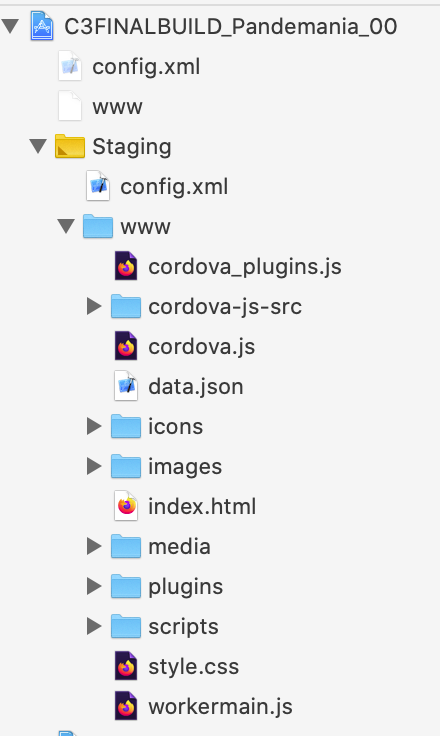The image size is (440, 736).
Task: Collapse the expanded www folder
Action: (66, 227)
